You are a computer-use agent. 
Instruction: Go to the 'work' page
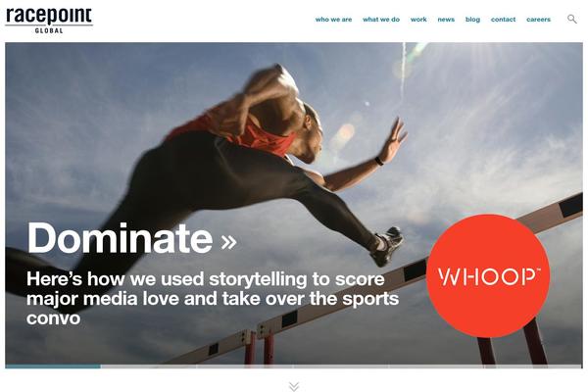[x=418, y=20]
